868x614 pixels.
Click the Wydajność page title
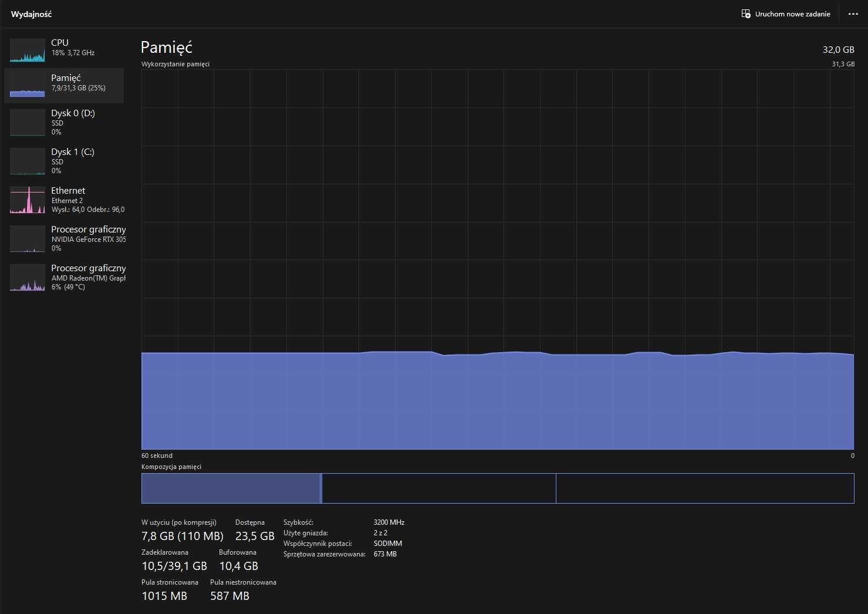31,14
